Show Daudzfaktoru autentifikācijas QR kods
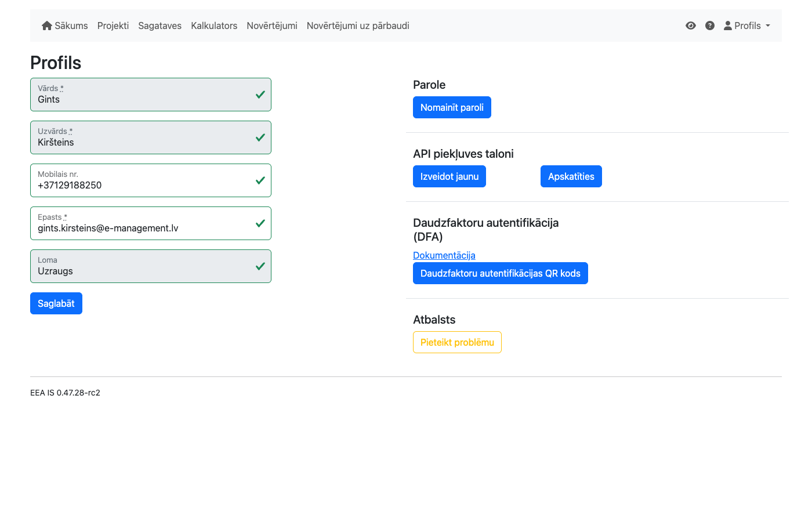 tap(500, 273)
